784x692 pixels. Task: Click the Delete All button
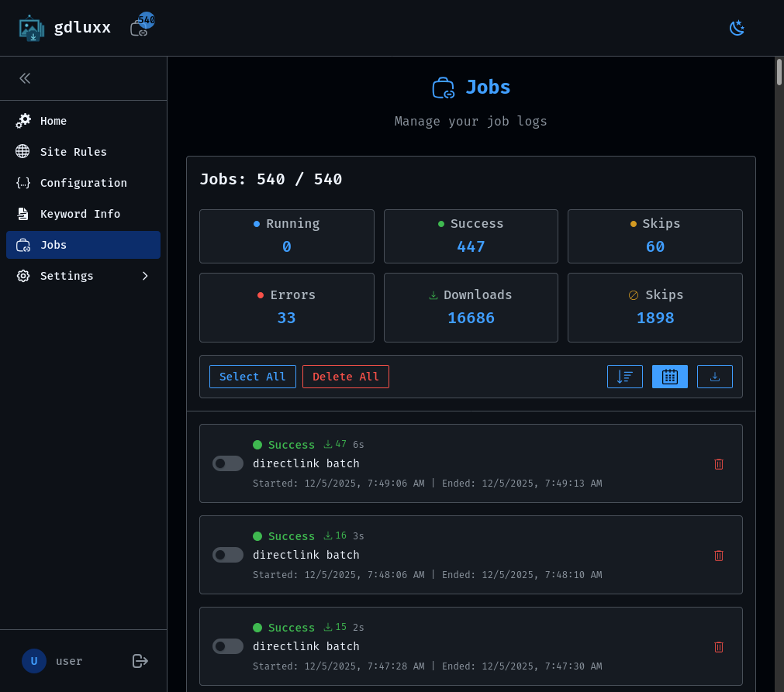tap(345, 377)
